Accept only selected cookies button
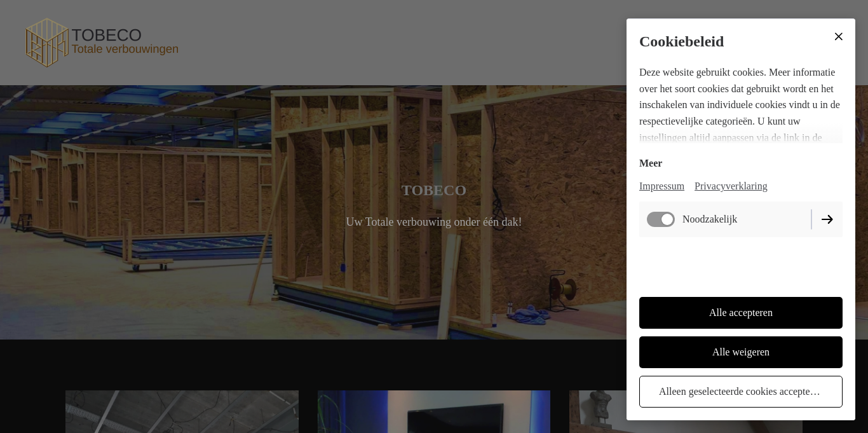Screen dimensions: 868x433 740,392
